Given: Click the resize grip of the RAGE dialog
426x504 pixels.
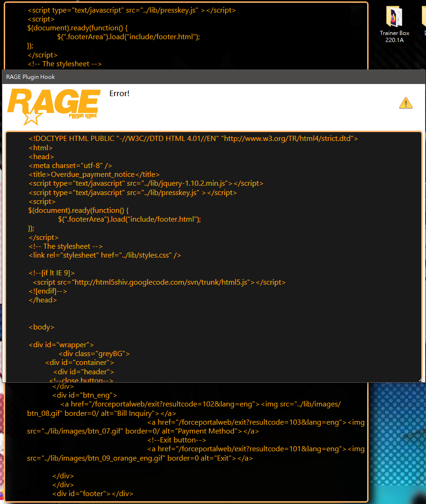Looking at the screenshot, I should (421, 379).
